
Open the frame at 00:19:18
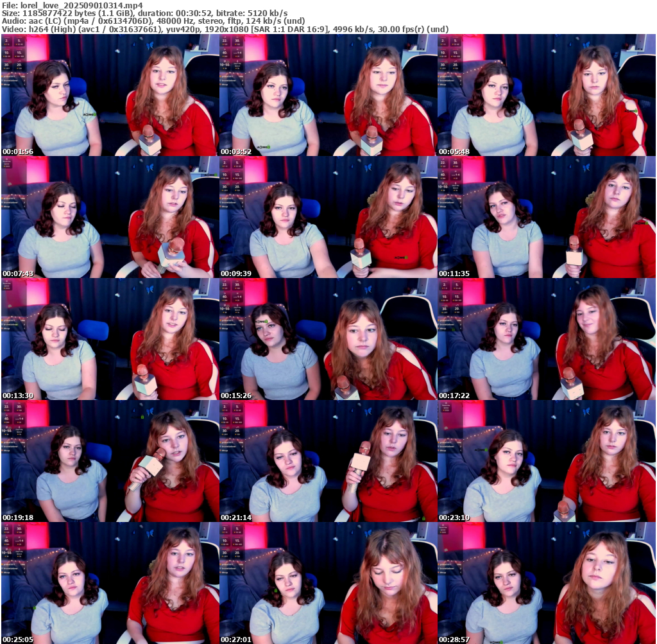[110, 461]
